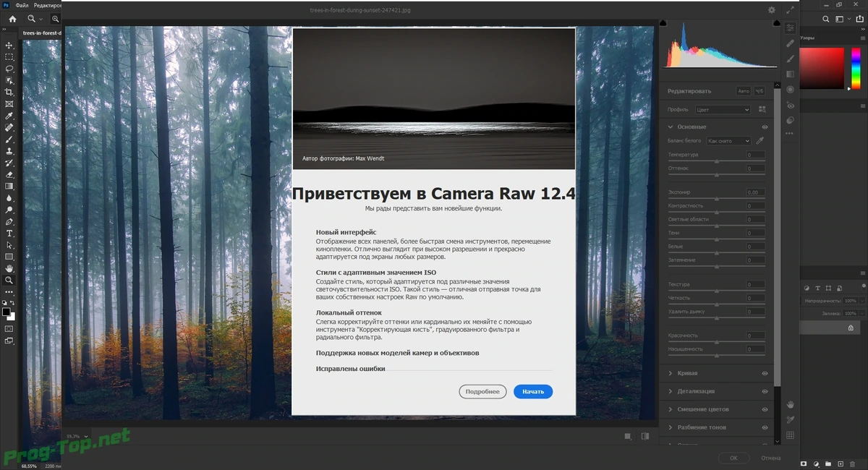
Task: Select the Spot Healing Brush tool
Action: pyautogui.click(x=9, y=127)
